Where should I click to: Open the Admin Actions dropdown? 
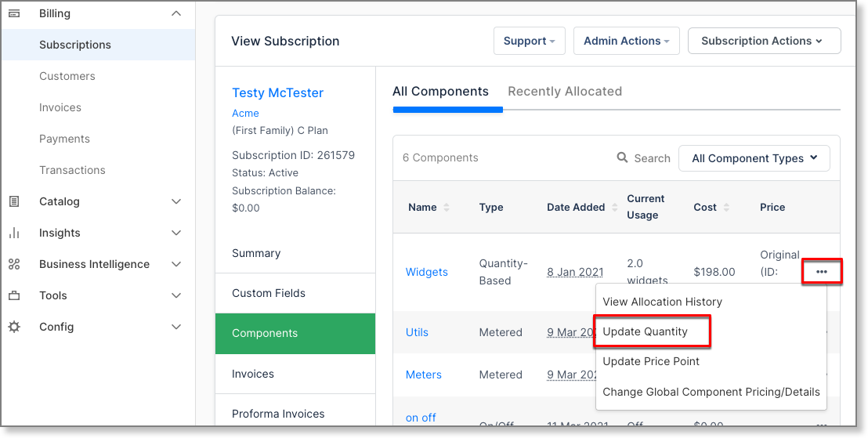(626, 41)
